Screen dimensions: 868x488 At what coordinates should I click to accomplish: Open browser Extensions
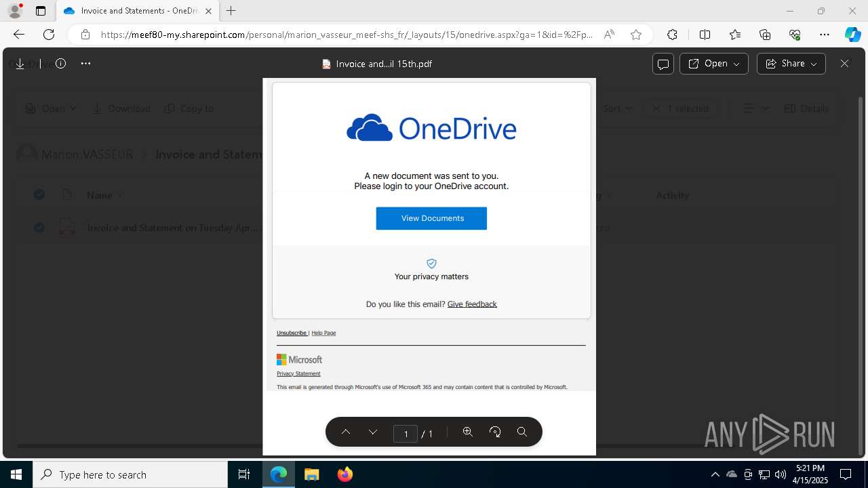pos(672,35)
